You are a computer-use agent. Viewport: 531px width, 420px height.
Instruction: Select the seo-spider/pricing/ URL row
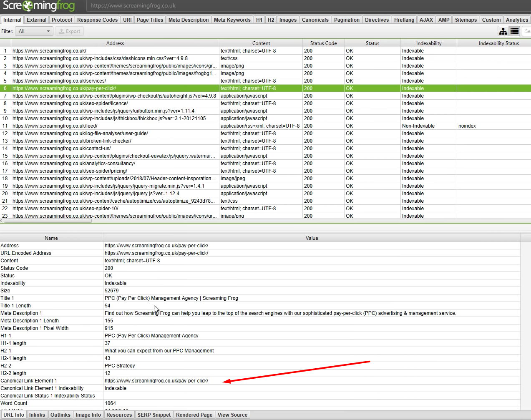tap(70, 171)
